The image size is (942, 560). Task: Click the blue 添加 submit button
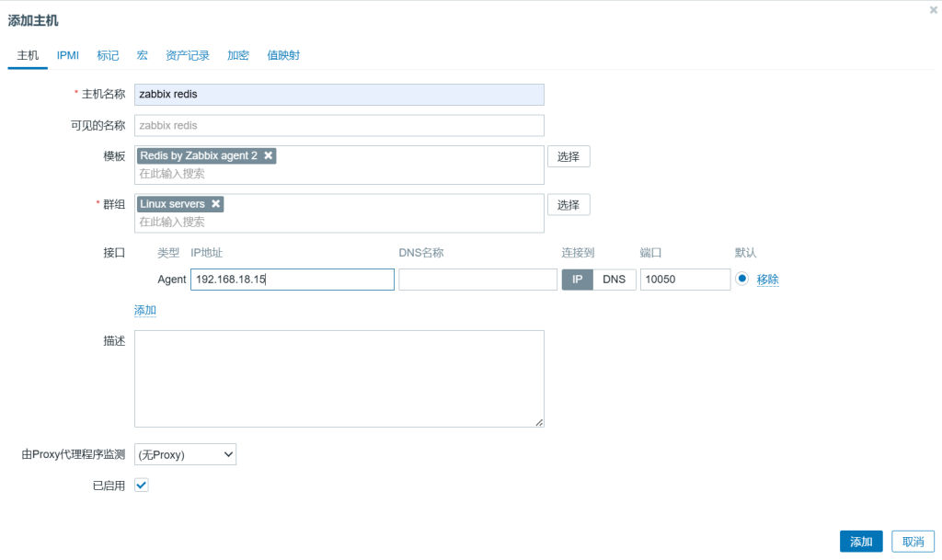coord(861,542)
